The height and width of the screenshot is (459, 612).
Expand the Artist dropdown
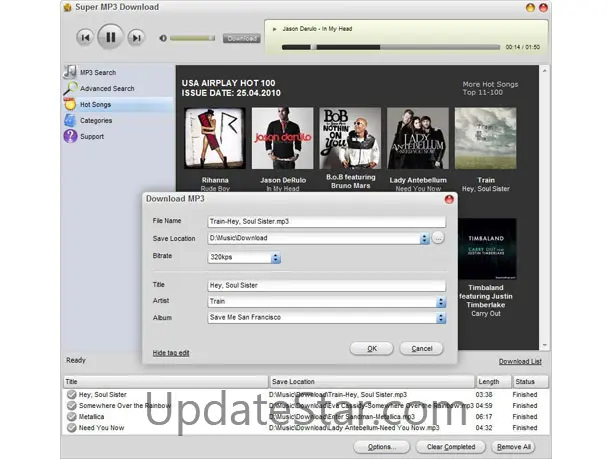pos(440,301)
